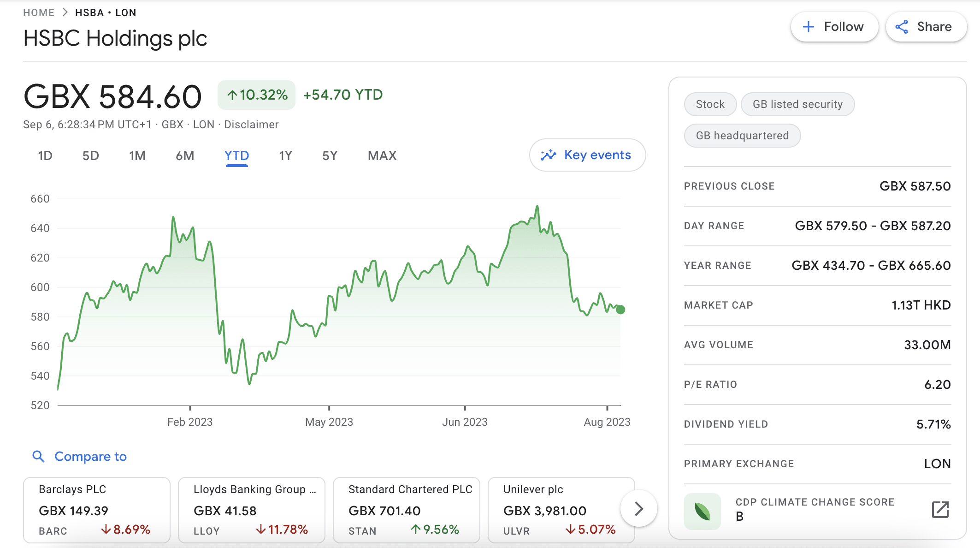Click the Share button
The width and height of the screenshot is (980, 548).
(926, 27)
